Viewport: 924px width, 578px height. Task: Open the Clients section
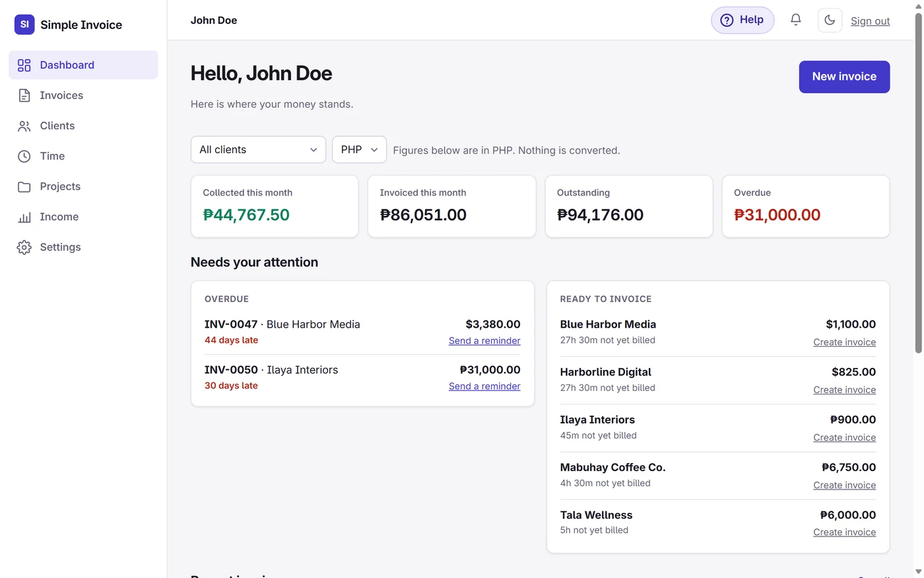point(83,126)
